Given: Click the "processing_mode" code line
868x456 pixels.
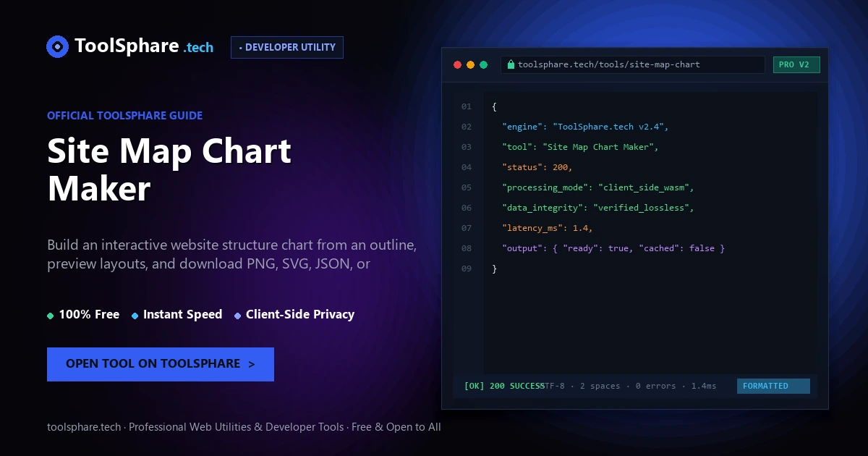Looking at the screenshot, I should click(x=598, y=187).
